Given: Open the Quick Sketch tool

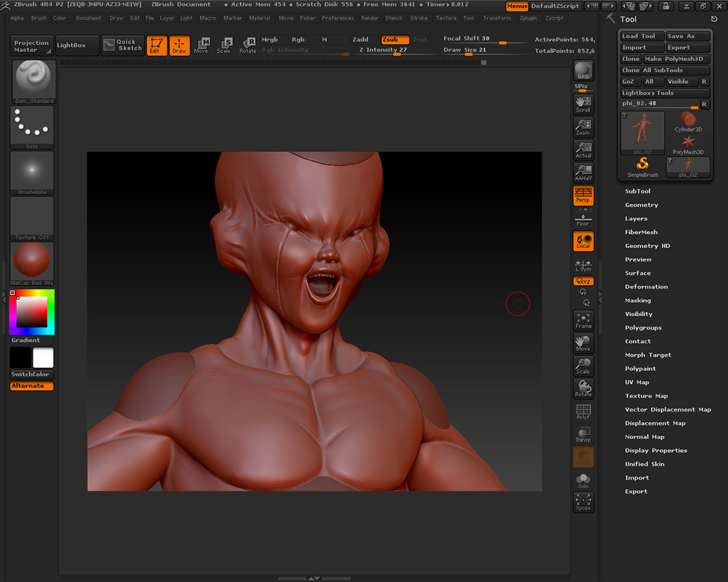Looking at the screenshot, I should click(122, 45).
